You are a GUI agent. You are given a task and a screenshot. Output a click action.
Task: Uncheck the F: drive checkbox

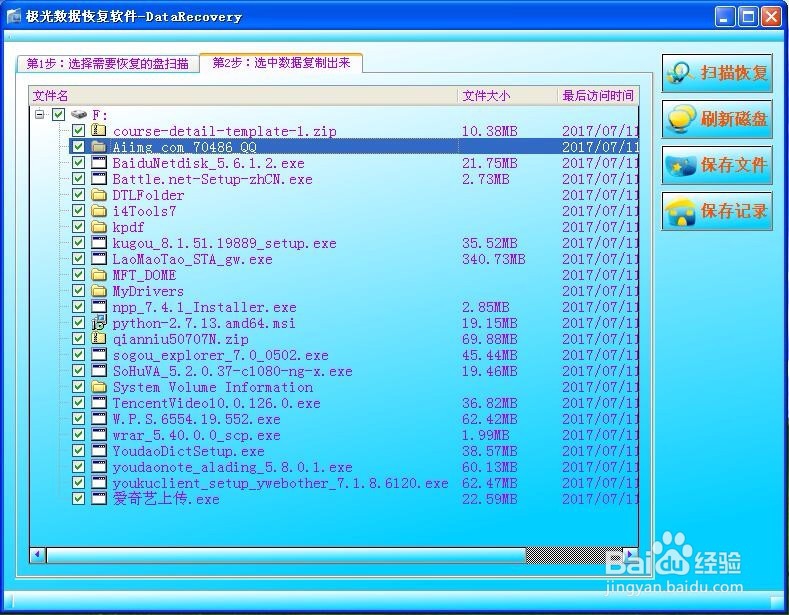[x=58, y=115]
